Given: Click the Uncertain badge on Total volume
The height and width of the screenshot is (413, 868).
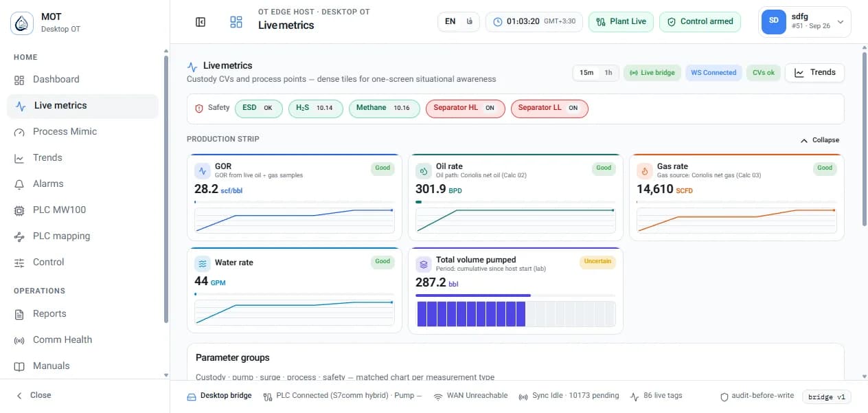Looking at the screenshot, I should (x=598, y=262).
